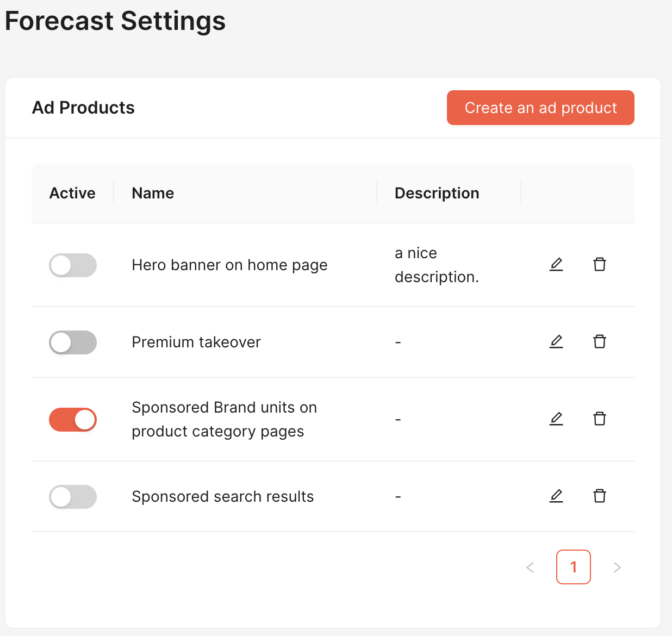
Task: Enable the Hero banner on home page toggle
Action: [73, 265]
